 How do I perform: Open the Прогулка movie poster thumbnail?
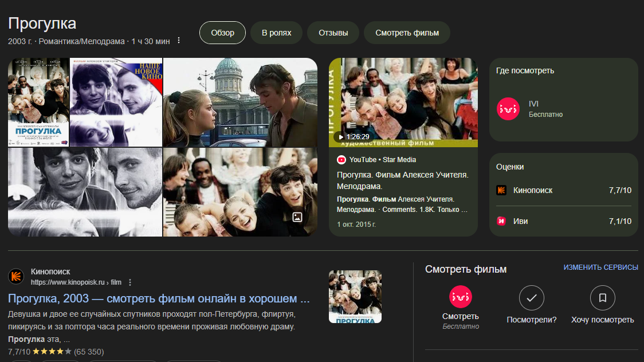point(38,102)
